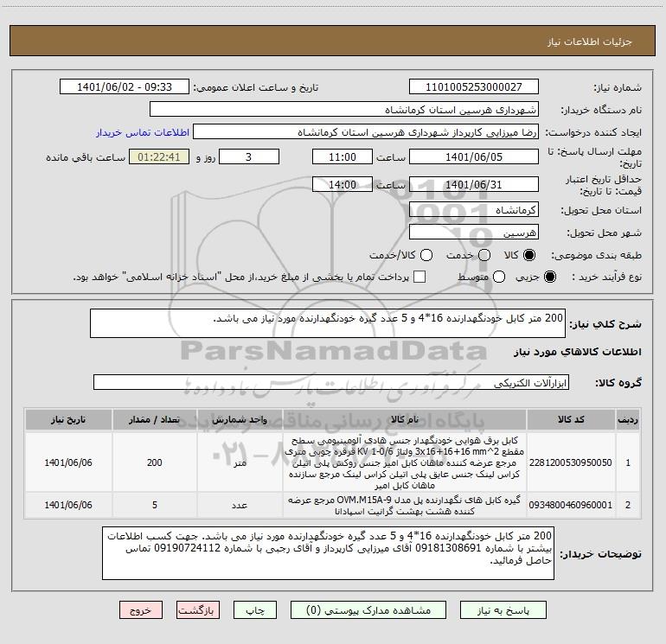Screen dimensions: 666x644
Task: Click price validity date 1401/06/31
Action: pyautogui.click(x=474, y=184)
